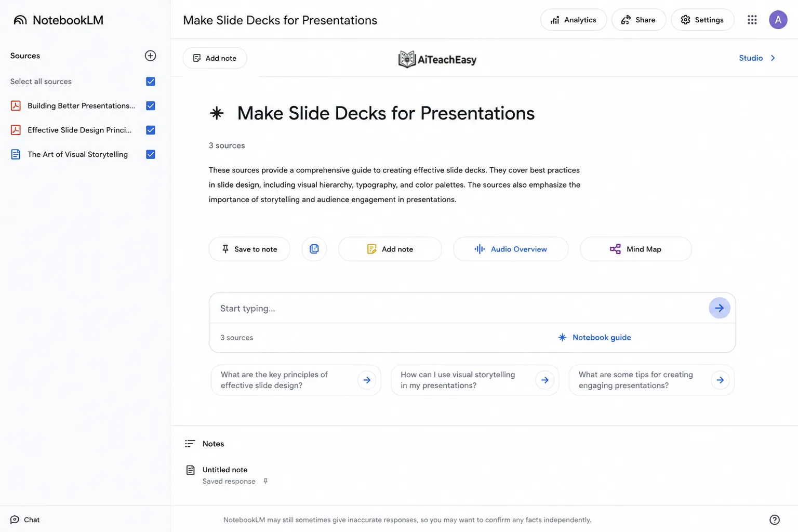
Task: Click the AiTeachEasy logo
Action: 437,59
